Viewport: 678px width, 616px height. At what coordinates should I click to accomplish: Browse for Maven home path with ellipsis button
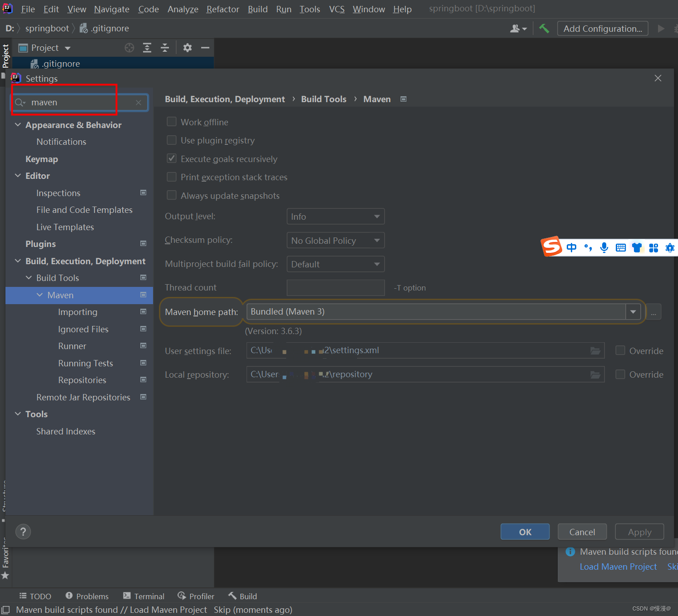[x=653, y=312]
